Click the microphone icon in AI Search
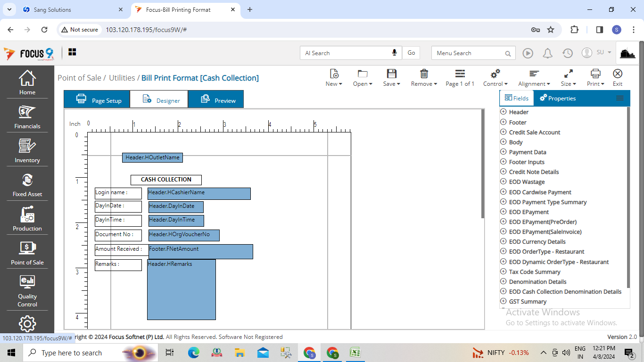 tap(394, 53)
